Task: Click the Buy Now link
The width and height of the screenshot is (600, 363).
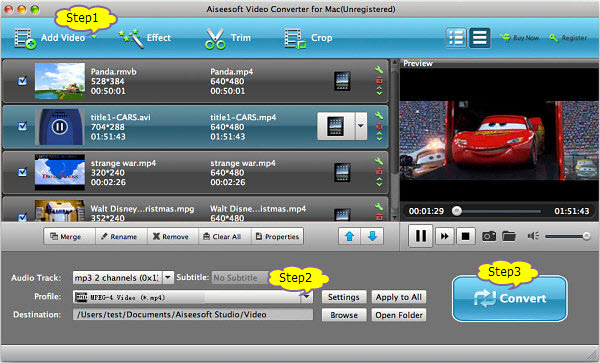Action: 519,38
